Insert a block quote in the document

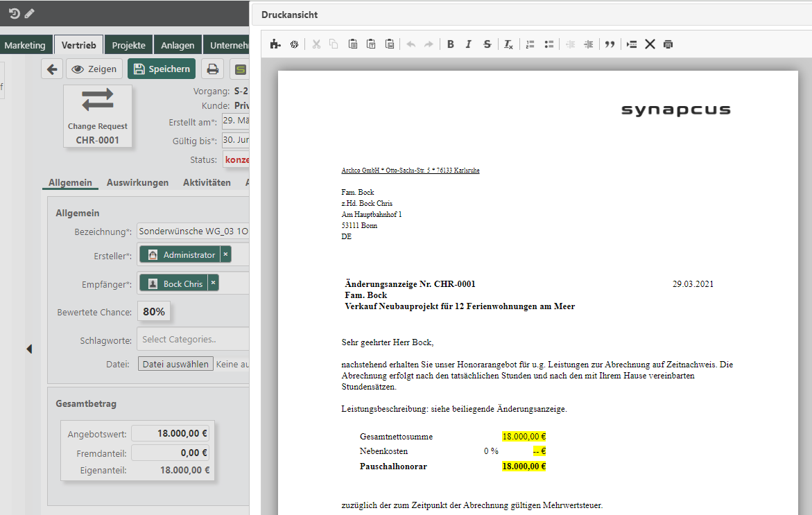point(610,44)
